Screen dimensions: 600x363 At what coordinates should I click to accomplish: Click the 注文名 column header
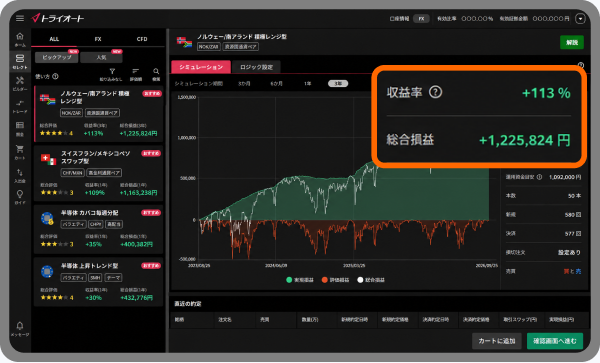(225, 319)
